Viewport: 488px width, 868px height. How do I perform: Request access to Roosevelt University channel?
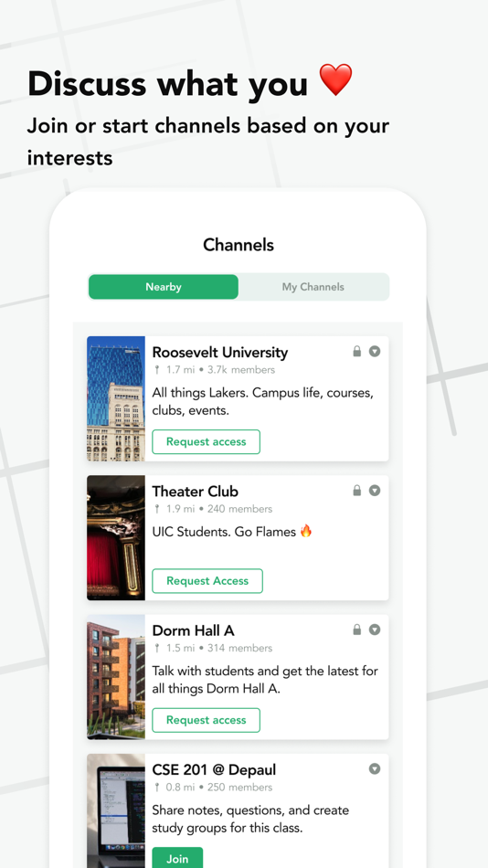click(206, 441)
